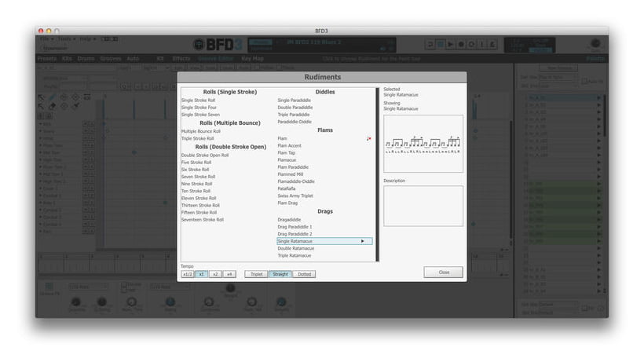Click the red flam note icon

click(368, 139)
